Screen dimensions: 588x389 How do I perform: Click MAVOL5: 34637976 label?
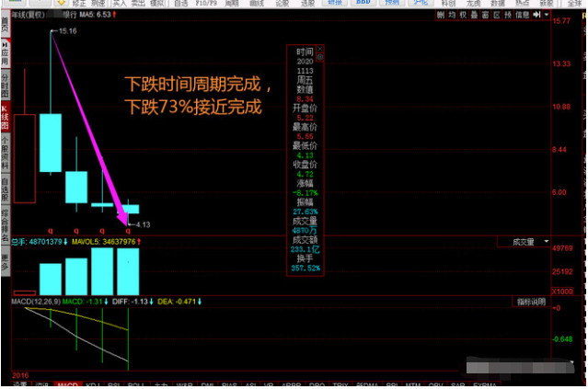106,242
